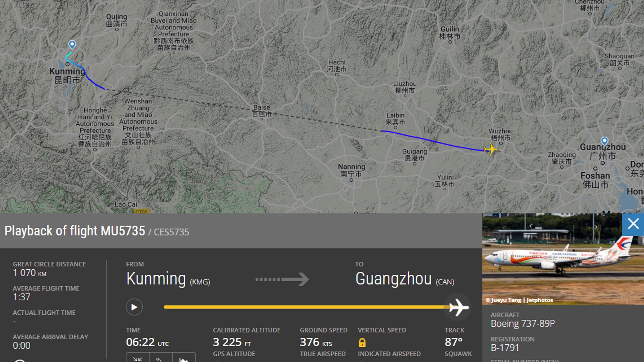Toggle the center-on-aircraft button under time
The width and height of the screenshot is (644, 362).
click(x=137, y=358)
